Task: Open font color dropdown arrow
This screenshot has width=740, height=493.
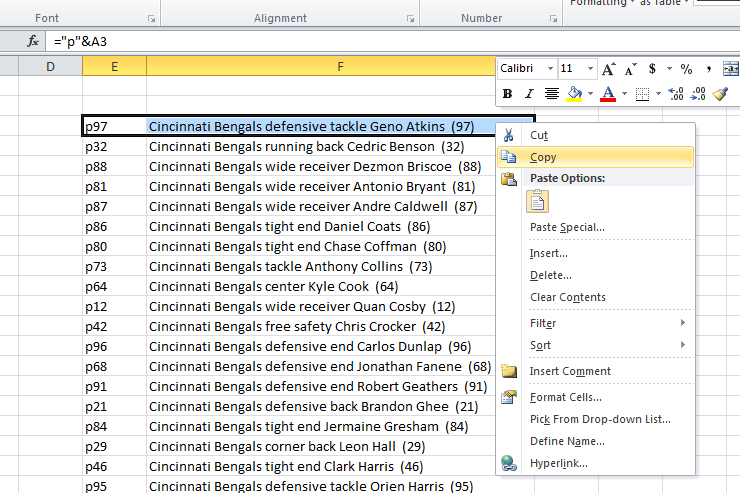Action: (624, 94)
